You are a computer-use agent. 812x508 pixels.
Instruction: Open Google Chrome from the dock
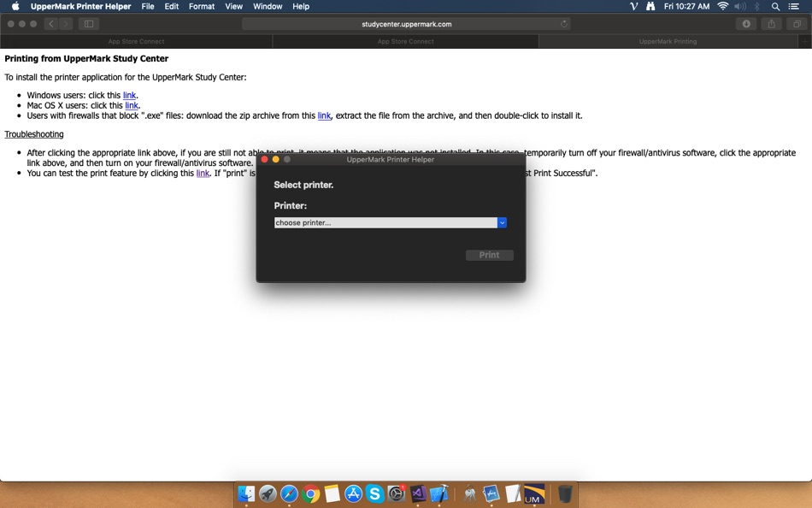coord(311,493)
